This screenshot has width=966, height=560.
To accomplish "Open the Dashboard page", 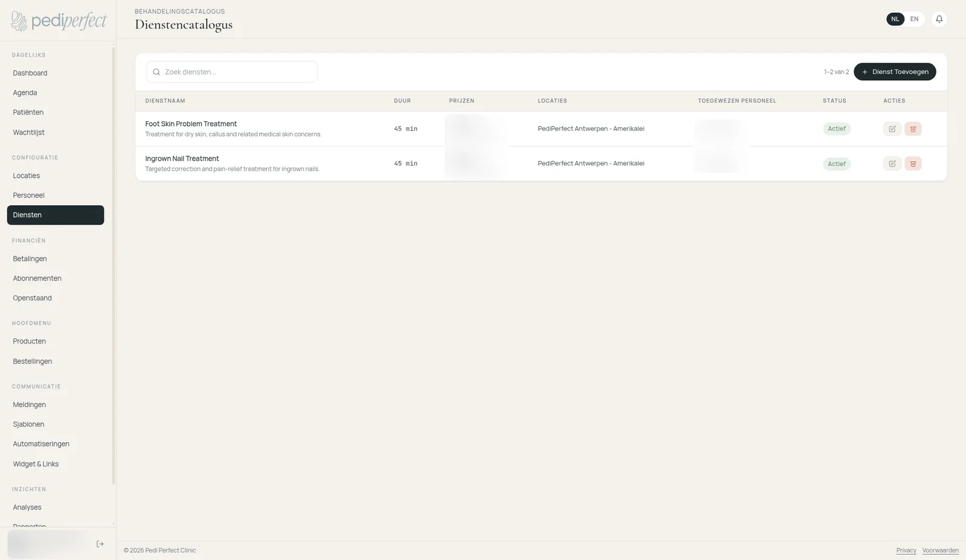I will click(x=56, y=73).
